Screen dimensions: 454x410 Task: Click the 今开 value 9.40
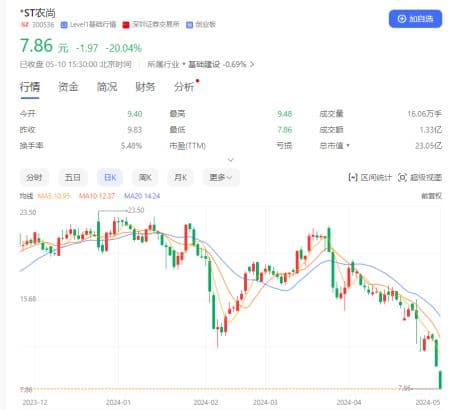pos(135,114)
